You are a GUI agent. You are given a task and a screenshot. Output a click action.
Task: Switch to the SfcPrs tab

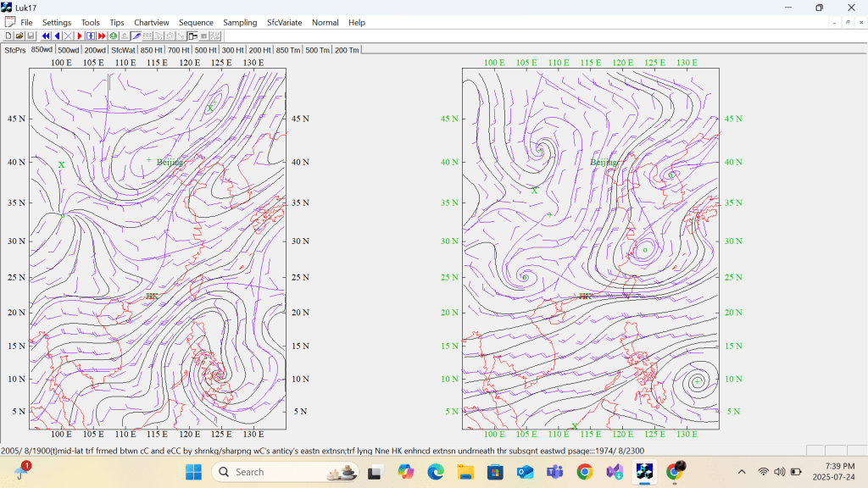click(14, 50)
